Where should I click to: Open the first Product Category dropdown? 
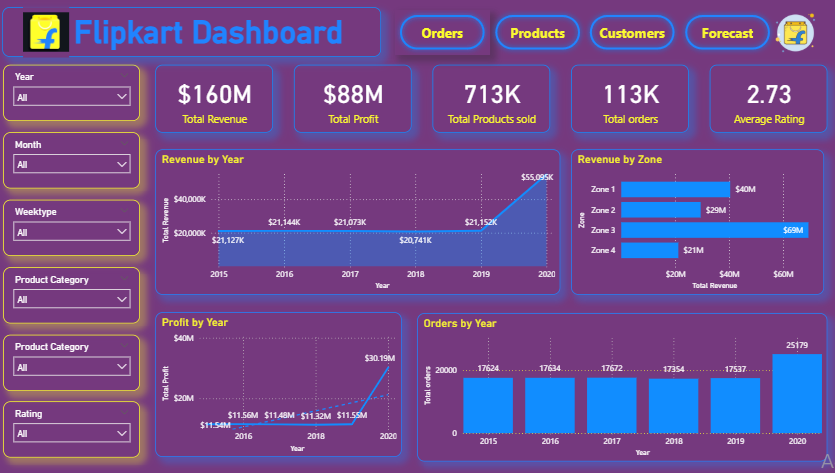[x=72, y=299]
